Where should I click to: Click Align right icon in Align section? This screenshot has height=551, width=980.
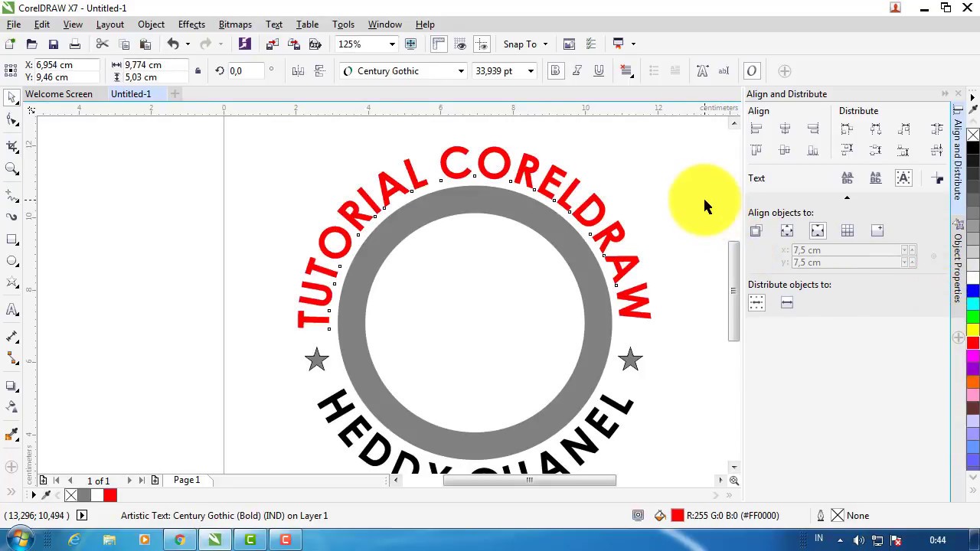tap(813, 129)
